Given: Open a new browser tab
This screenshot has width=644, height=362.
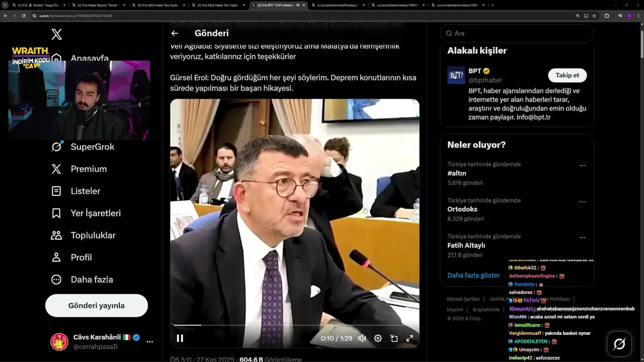Looking at the screenshot, I should click(x=492, y=5).
